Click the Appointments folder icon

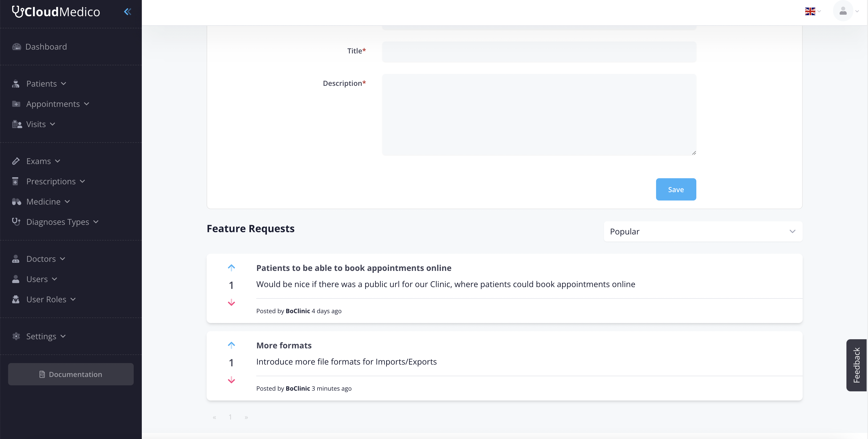16,104
